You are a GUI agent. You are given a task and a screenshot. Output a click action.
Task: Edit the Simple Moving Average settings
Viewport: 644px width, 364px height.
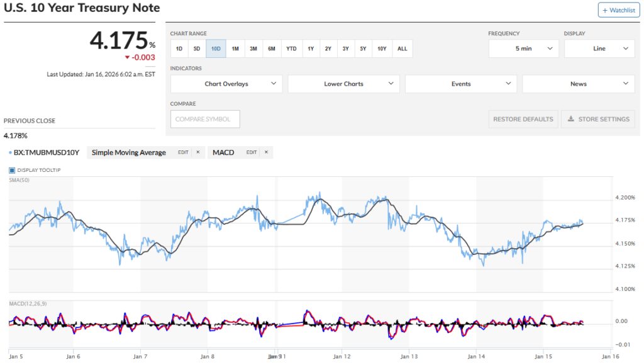[183, 152]
